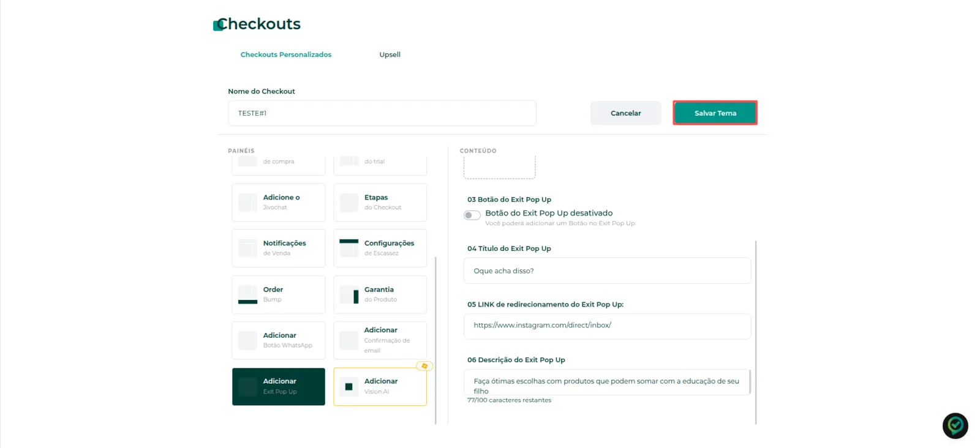Viewport: 980px width, 448px height.
Task: Edit the Nome do Checkout field
Action: (382, 113)
